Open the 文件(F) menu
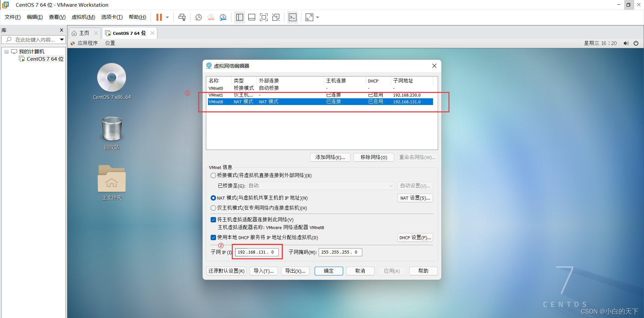 click(13, 17)
